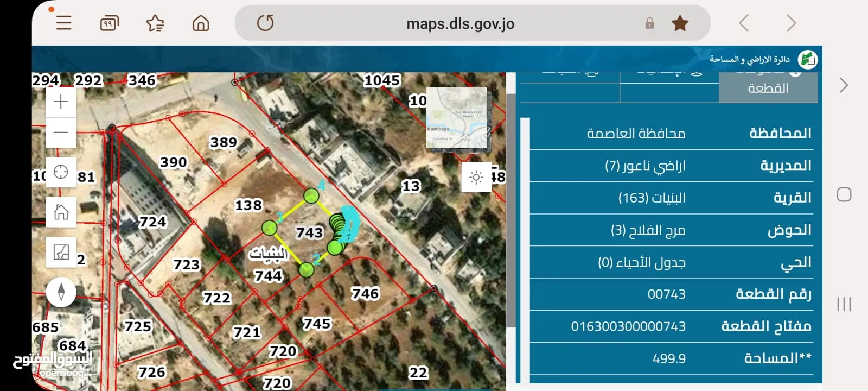868x391 pixels.
Task: Zoom in the map with plus button
Action: point(61,102)
